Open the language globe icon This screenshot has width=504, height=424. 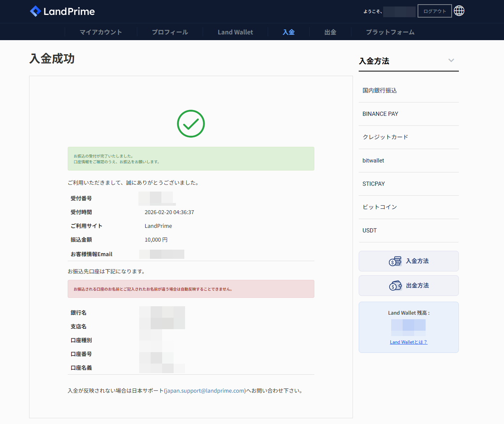click(459, 11)
